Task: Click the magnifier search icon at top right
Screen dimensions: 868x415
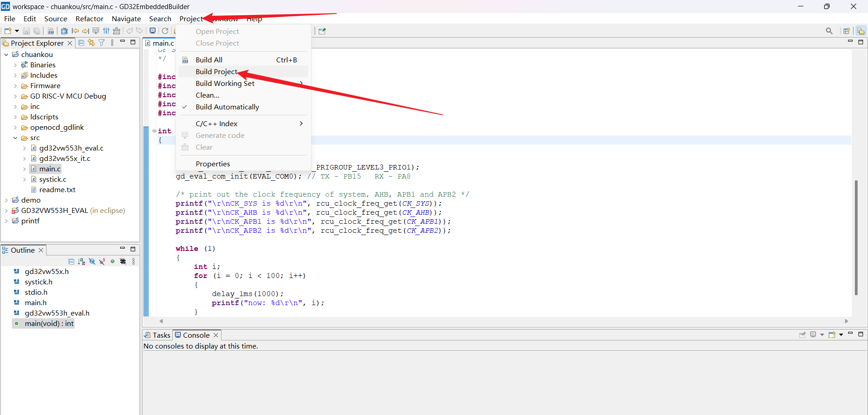Action: tap(829, 31)
